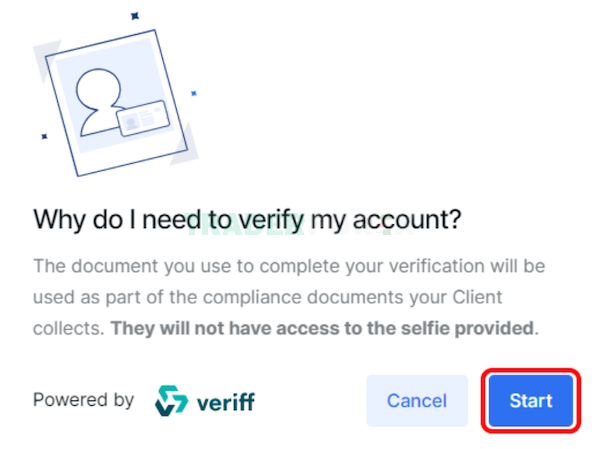Click the Veriff triangular logo icon
This screenshot has width=600, height=449.
[171, 401]
